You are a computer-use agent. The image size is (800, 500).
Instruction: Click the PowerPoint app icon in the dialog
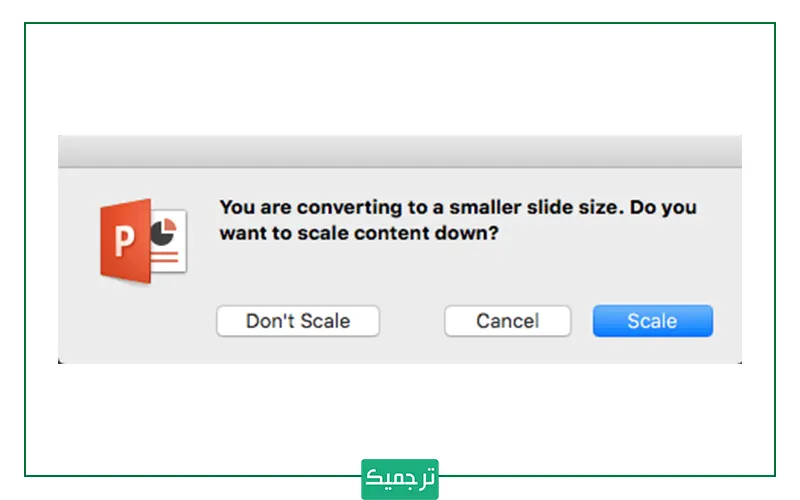[x=143, y=241]
